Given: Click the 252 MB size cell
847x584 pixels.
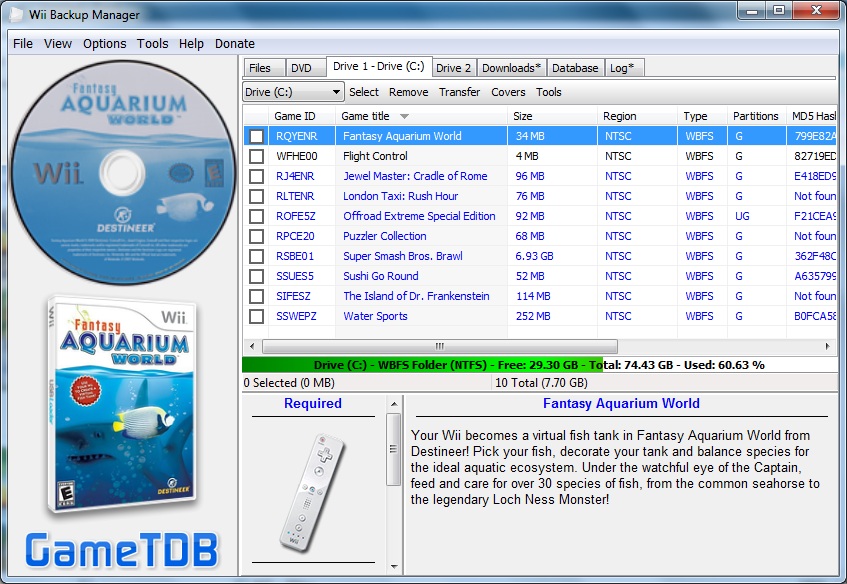Looking at the screenshot, I should 533,316.
